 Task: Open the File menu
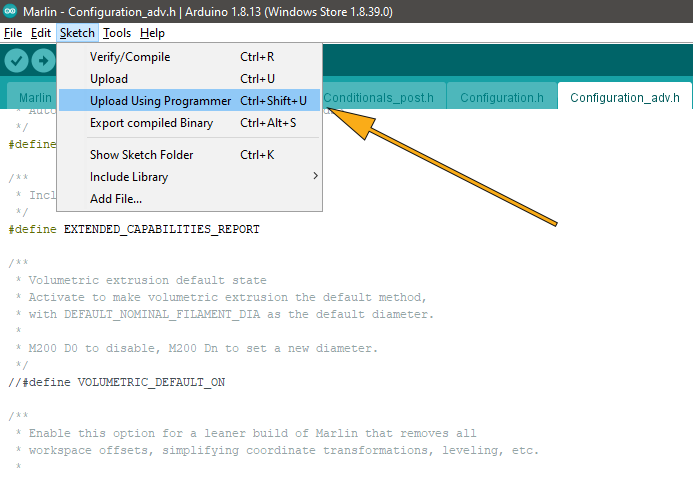(13, 33)
